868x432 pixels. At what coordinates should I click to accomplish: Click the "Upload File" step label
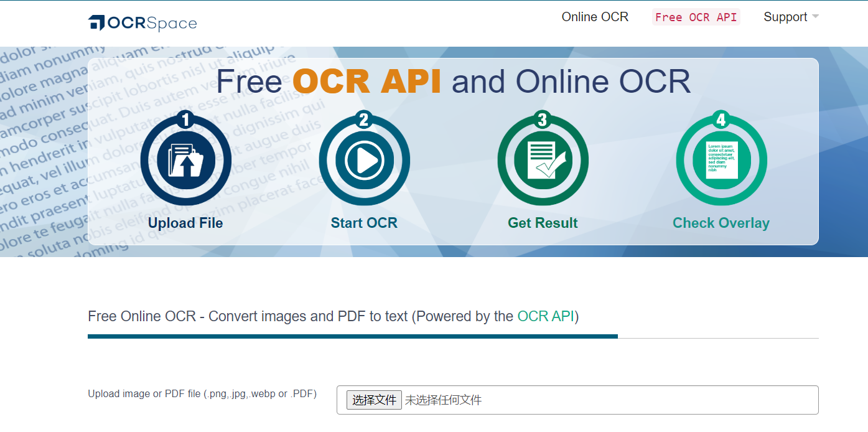click(x=185, y=223)
